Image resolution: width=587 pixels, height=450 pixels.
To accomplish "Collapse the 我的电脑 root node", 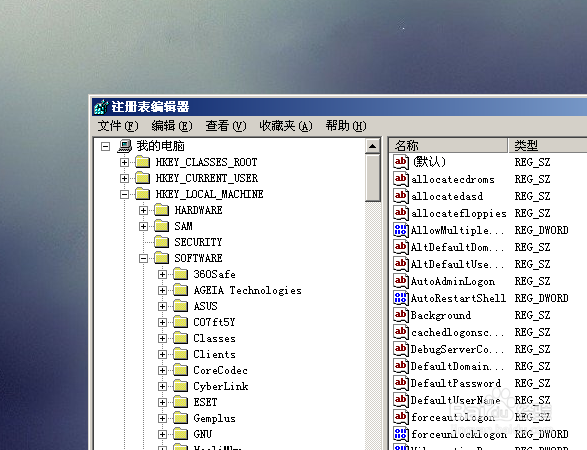I will point(106,146).
